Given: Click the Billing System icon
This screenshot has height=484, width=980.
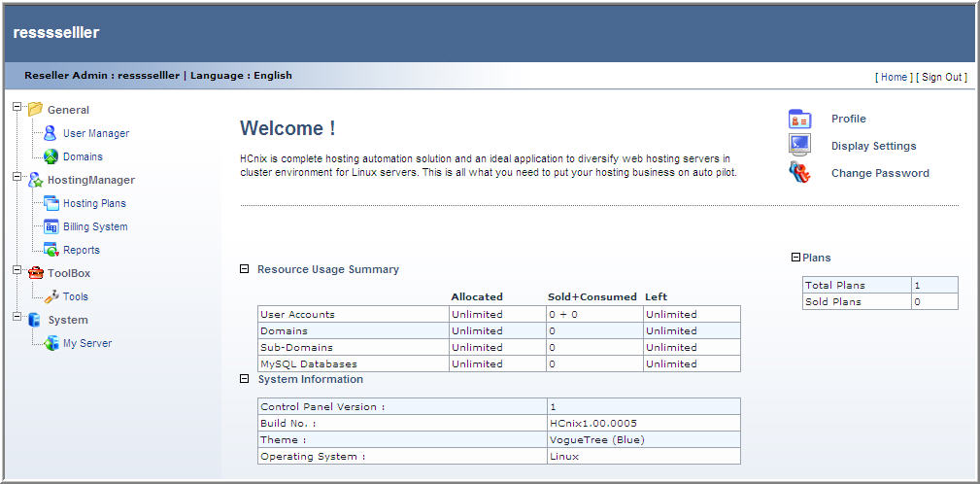Looking at the screenshot, I should [51, 226].
